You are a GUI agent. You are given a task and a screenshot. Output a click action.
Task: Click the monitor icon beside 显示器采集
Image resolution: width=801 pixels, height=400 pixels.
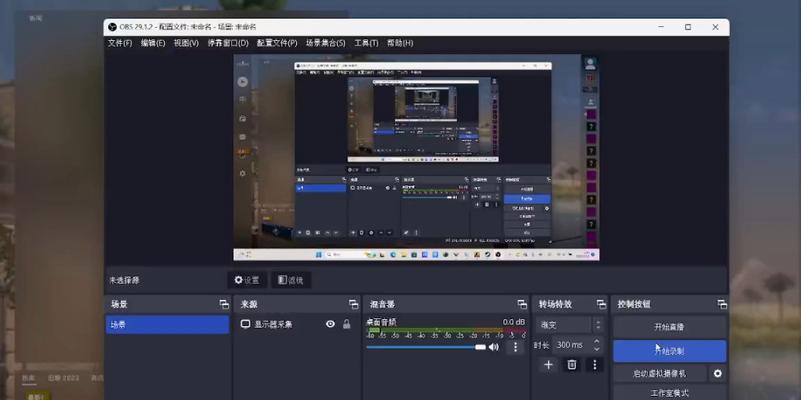245,324
